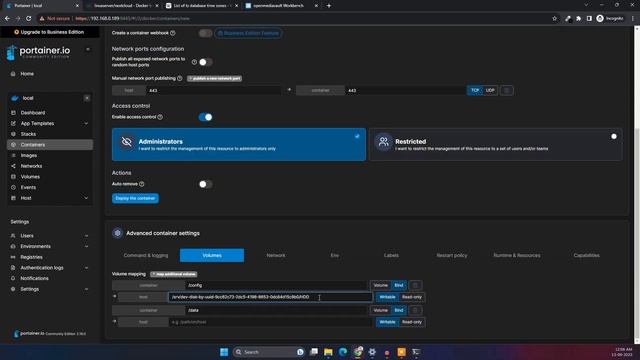Delete the 443 port mapping row
The width and height of the screenshot is (640, 360).
tap(507, 90)
